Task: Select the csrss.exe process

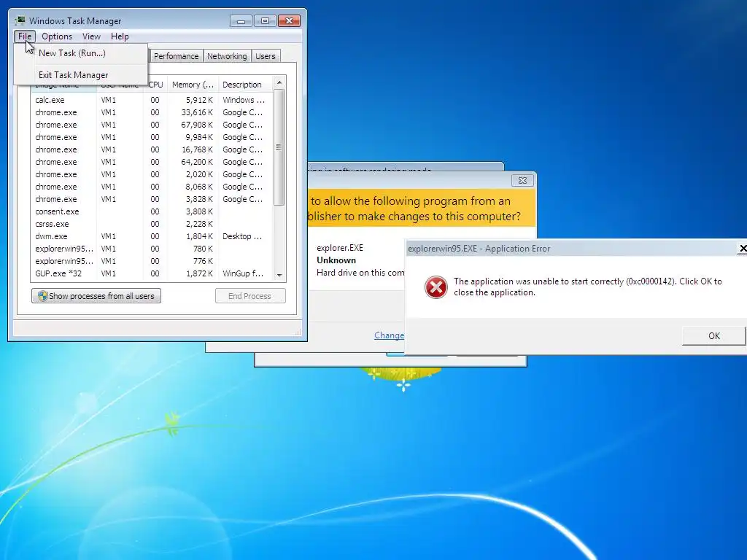Action: tap(152, 224)
